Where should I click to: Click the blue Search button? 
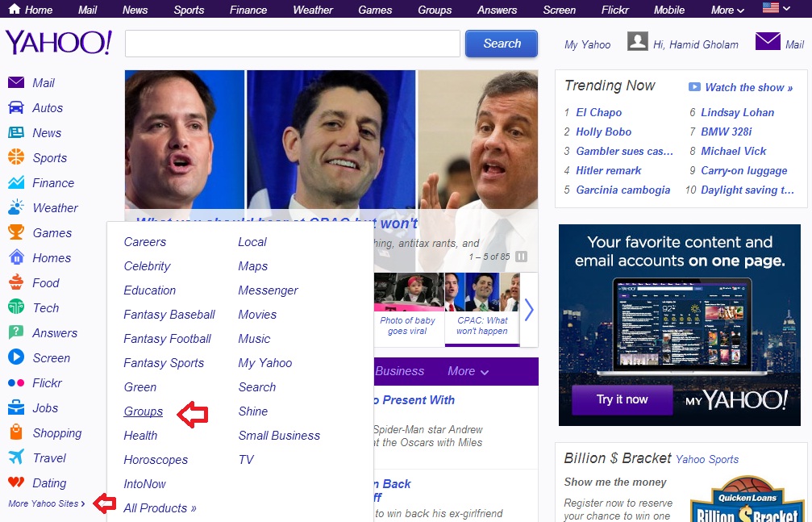pos(502,44)
